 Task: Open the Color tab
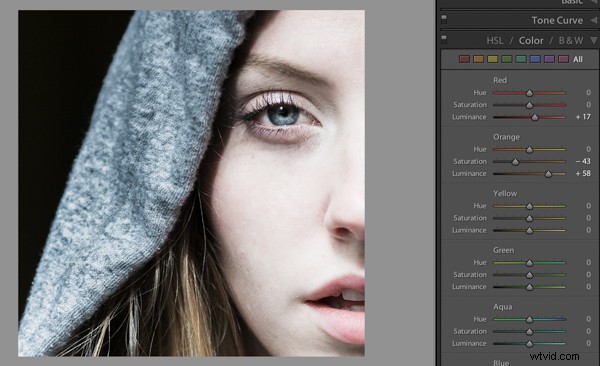point(531,41)
